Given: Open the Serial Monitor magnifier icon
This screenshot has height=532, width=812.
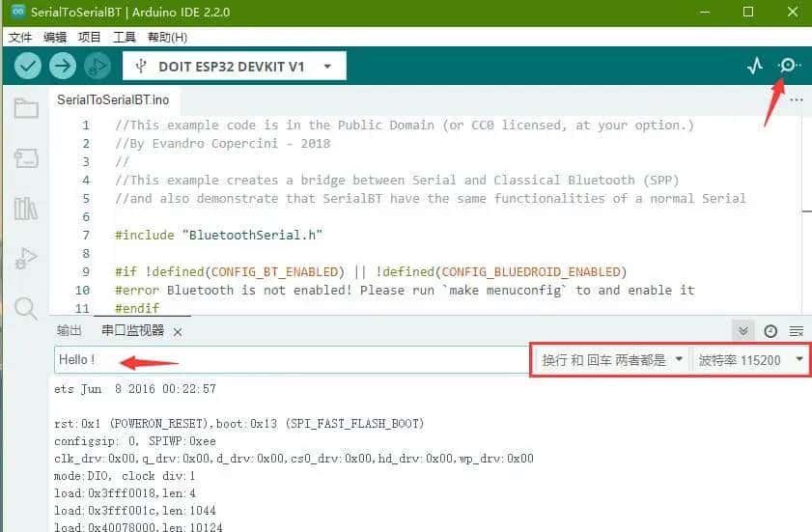Looking at the screenshot, I should tap(789, 66).
